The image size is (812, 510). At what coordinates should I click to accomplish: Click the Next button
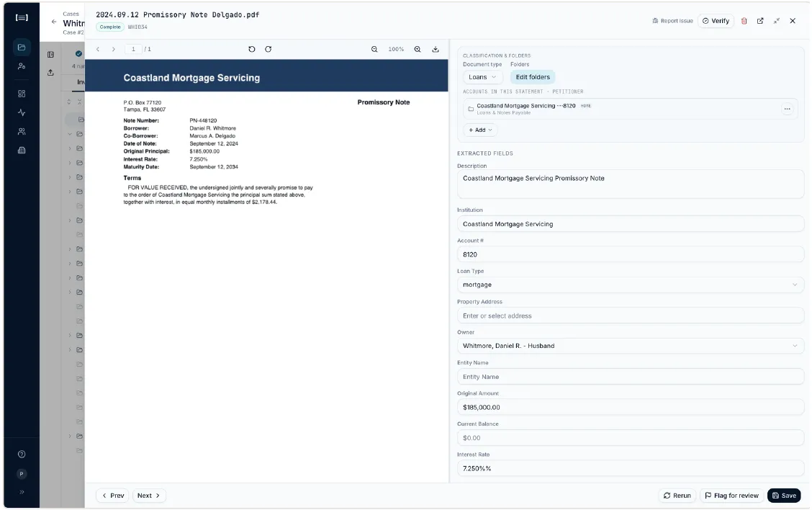tap(148, 496)
